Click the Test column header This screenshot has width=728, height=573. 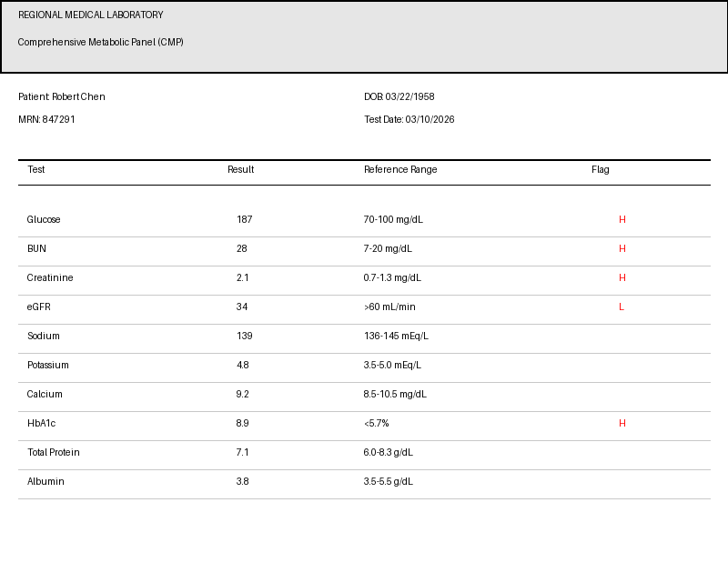coord(37,169)
